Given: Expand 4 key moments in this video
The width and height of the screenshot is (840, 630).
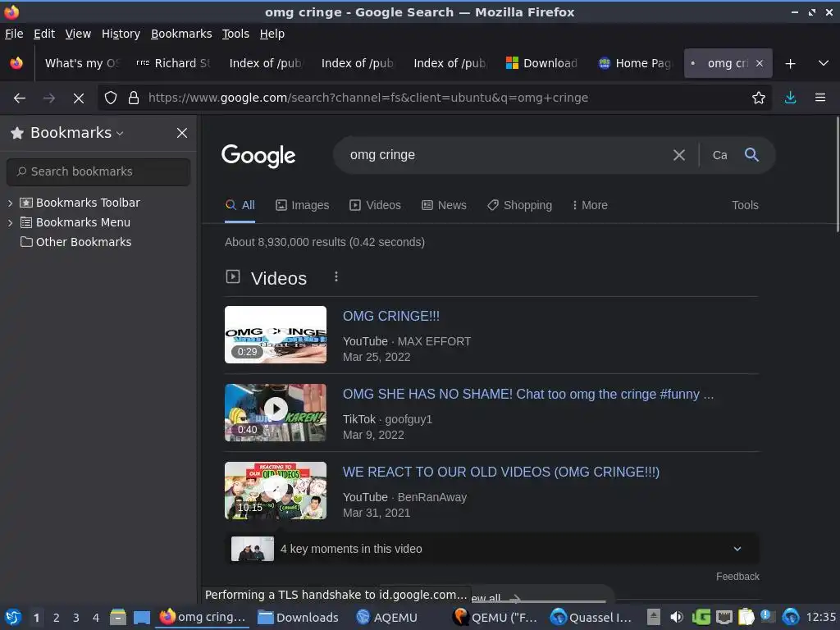Looking at the screenshot, I should 492,549.
